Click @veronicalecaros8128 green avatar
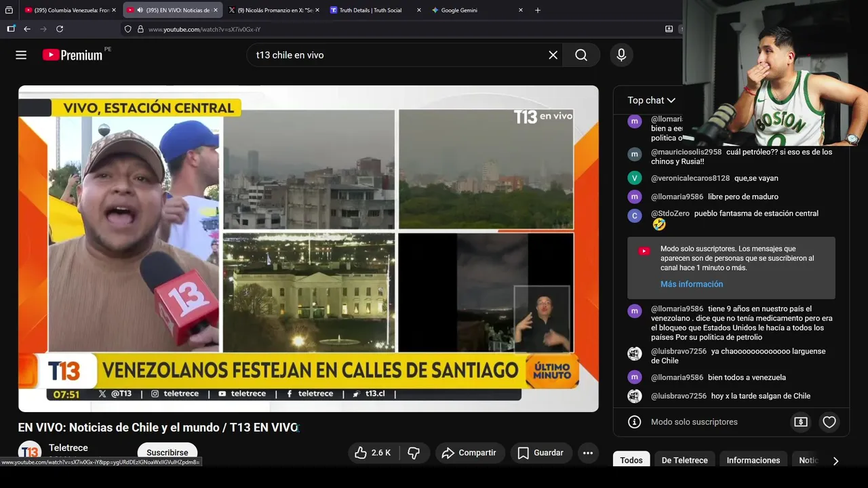 (635, 178)
